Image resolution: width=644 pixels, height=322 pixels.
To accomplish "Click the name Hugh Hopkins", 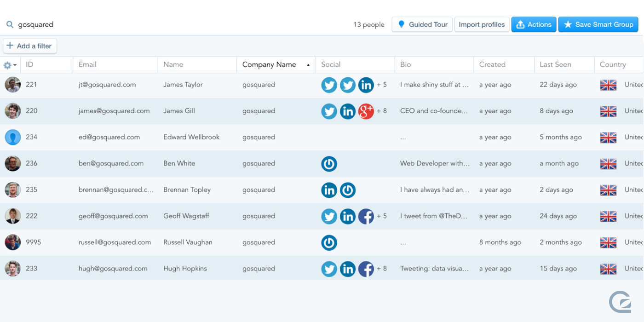I will click(x=185, y=269).
